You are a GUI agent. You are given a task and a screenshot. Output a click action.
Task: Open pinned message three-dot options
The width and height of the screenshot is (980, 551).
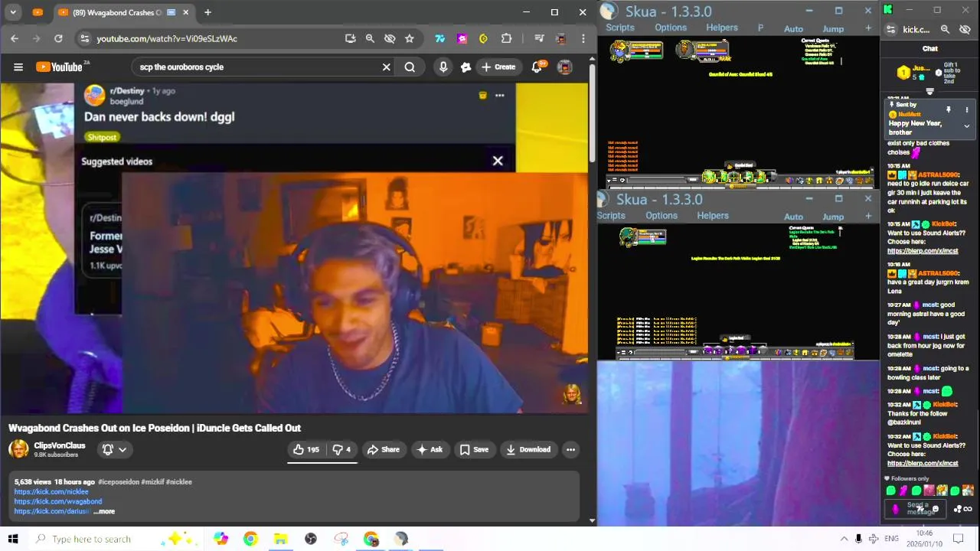coord(966,110)
